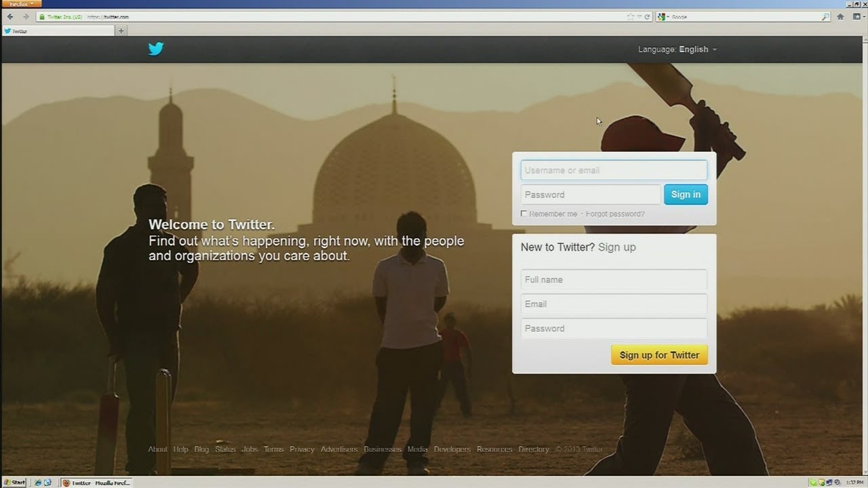Click the Google search engine icon
This screenshot has width=868, height=488.
[x=661, y=17]
